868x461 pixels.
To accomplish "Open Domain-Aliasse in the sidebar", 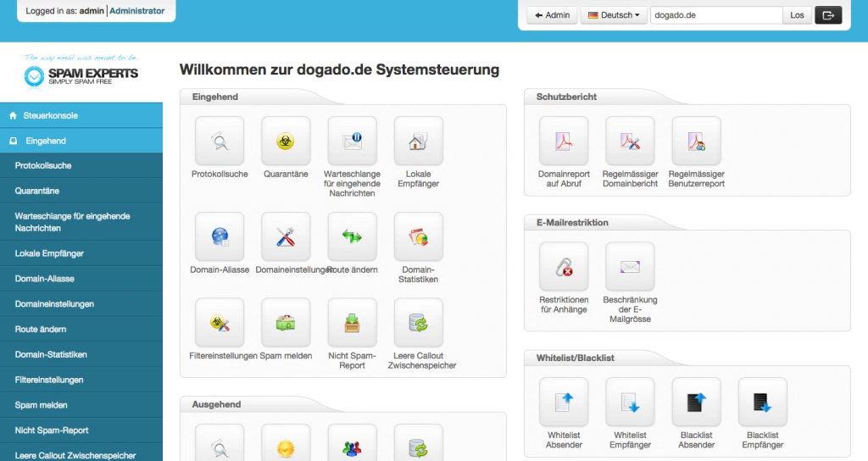I will click(x=81, y=279).
